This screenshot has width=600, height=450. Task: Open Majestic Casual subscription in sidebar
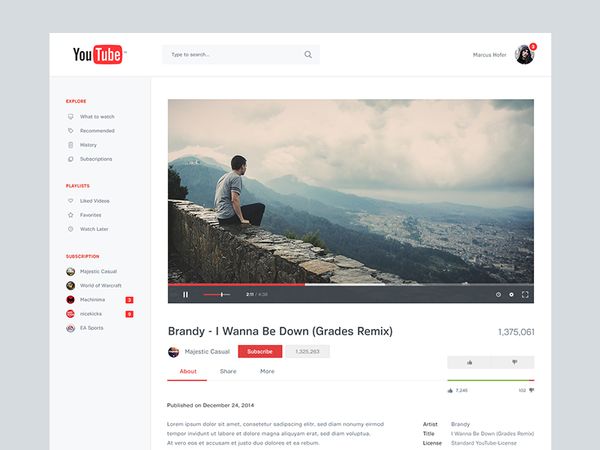click(x=98, y=271)
